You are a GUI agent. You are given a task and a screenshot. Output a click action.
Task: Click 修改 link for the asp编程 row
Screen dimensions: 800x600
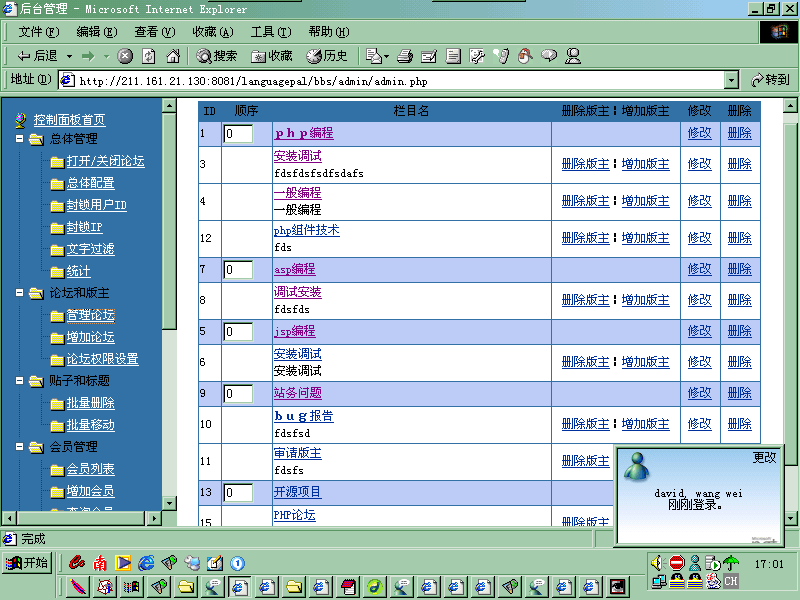click(699, 270)
